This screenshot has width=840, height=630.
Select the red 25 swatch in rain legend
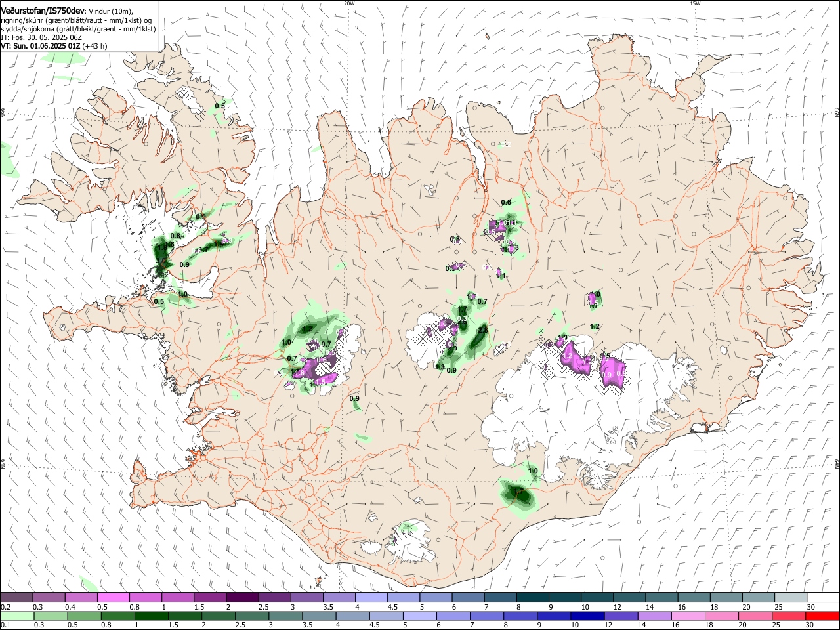(787, 616)
